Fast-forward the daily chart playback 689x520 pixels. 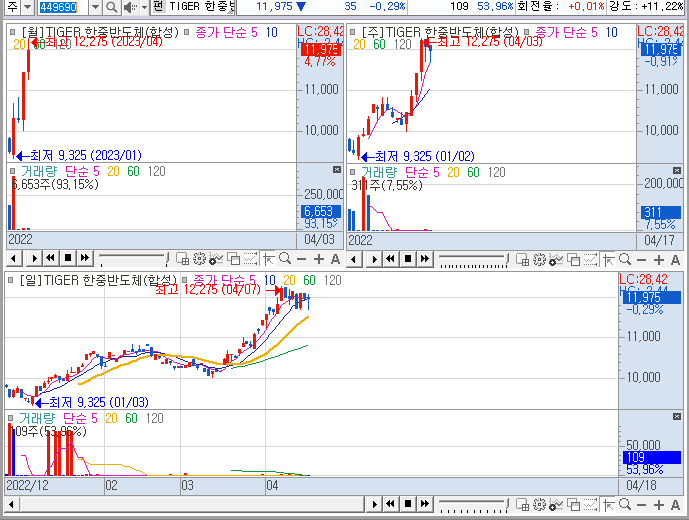click(424, 504)
